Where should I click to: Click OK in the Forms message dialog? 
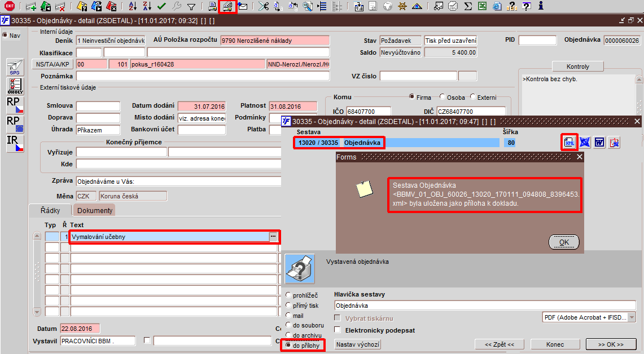[564, 242]
